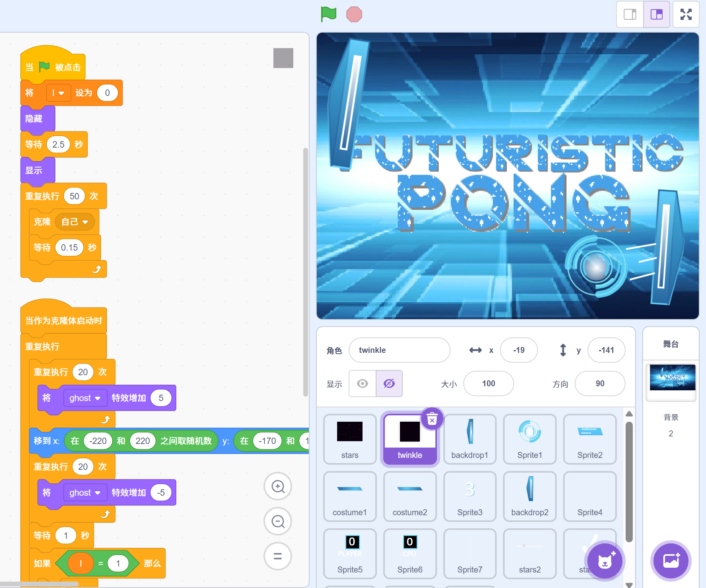
Task: Hide the sprite with crossed-eye icon
Action: (x=389, y=384)
